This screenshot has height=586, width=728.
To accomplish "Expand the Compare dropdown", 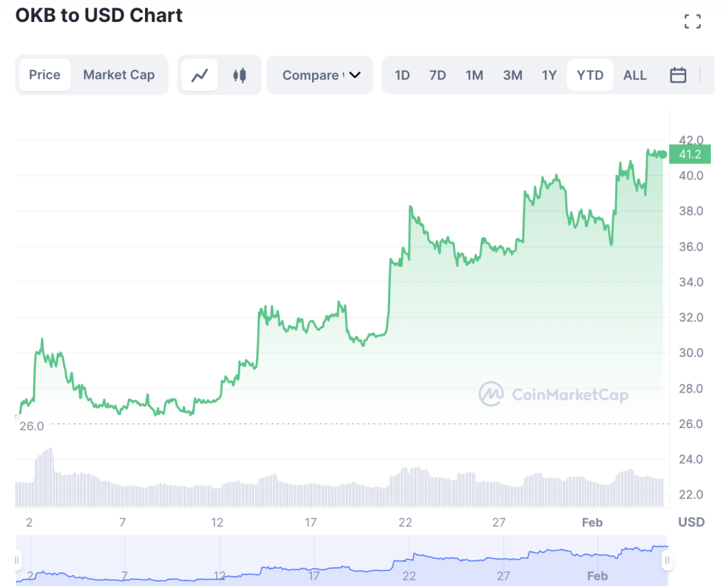I will tap(319, 75).
